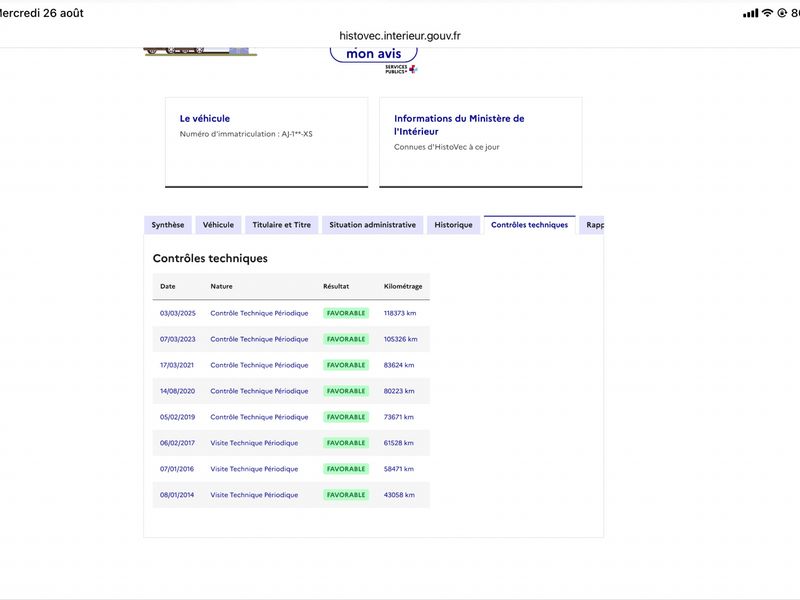Switch to the Véhicule tab
Image resolution: width=800 pixels, height=600 pixels.
click(x=218, y=225)
